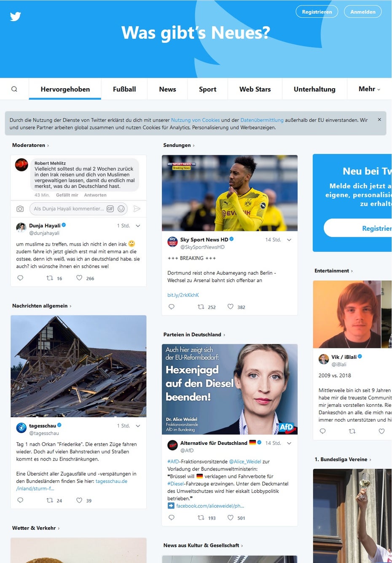Open emoji picker in comment field
392x563 pixels.
pyautogui.click(x=121, y=209)
